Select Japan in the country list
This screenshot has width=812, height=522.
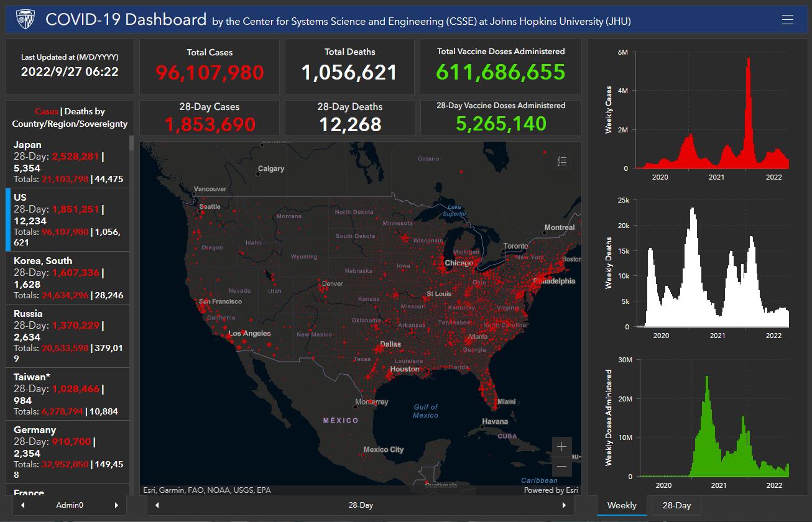[68, 162]
